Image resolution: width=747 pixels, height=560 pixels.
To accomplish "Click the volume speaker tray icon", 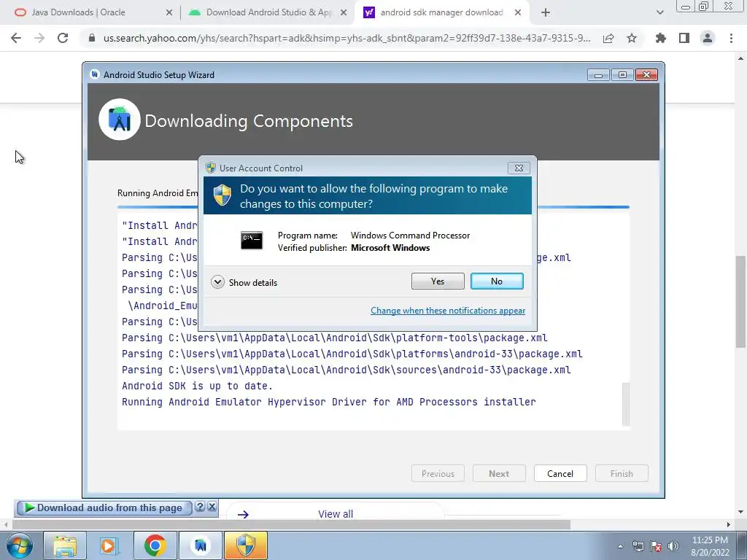I will [x=673, y=546].
